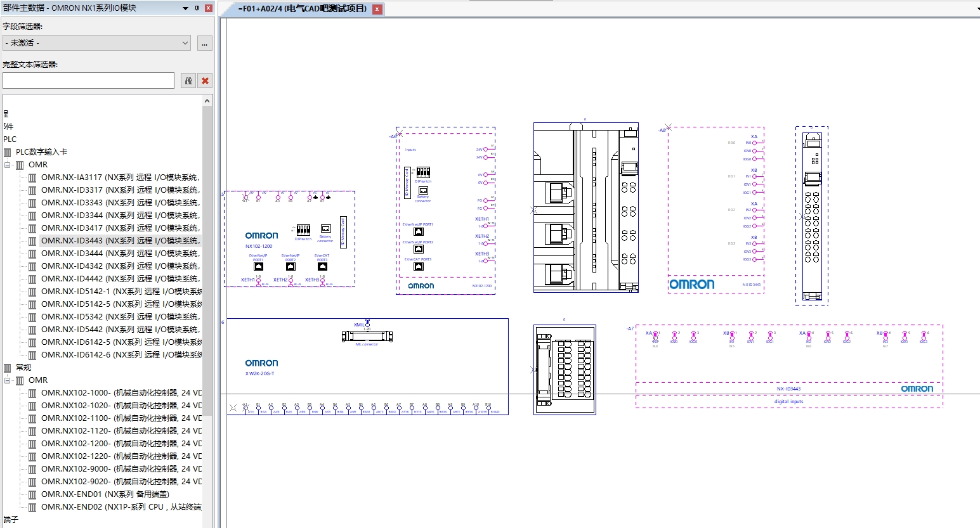
Task: Click the XMIL connector symbol on the drawing
Action: 367,336
